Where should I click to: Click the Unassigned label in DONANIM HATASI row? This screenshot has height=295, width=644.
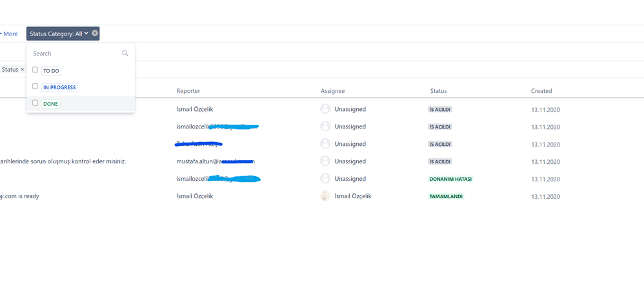pos(350,179)
